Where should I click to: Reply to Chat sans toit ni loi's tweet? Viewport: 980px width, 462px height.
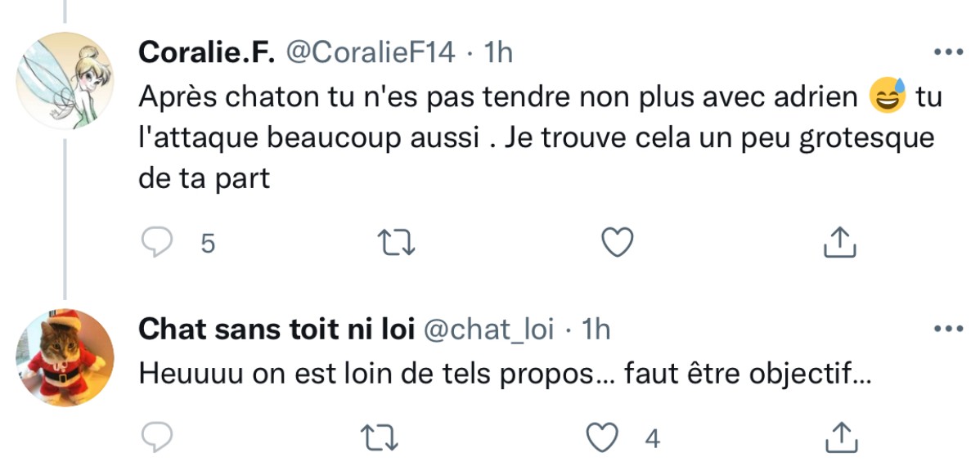point(155,439)
